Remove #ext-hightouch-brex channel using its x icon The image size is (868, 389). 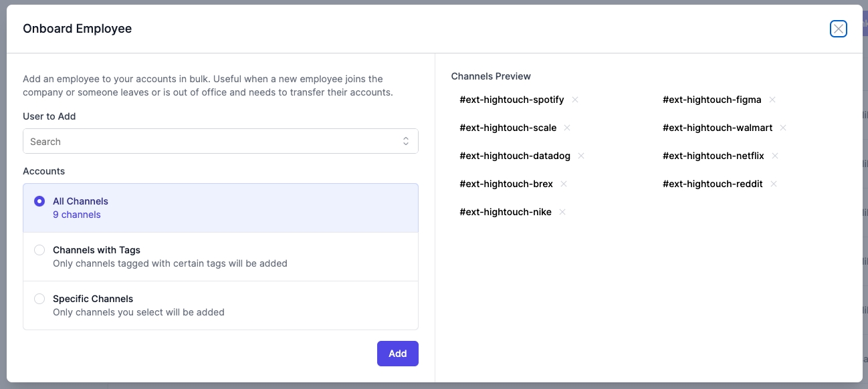click(564, 184)
